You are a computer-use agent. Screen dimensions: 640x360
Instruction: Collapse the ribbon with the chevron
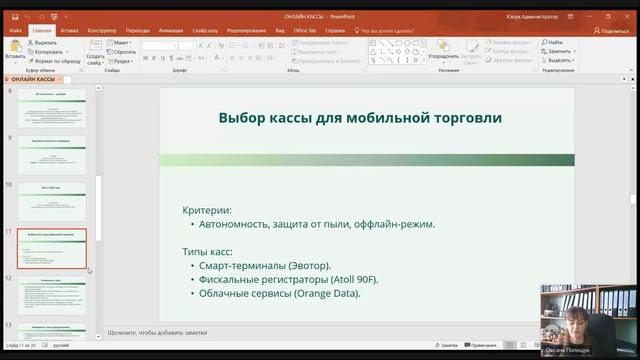(x=631, y=70)
